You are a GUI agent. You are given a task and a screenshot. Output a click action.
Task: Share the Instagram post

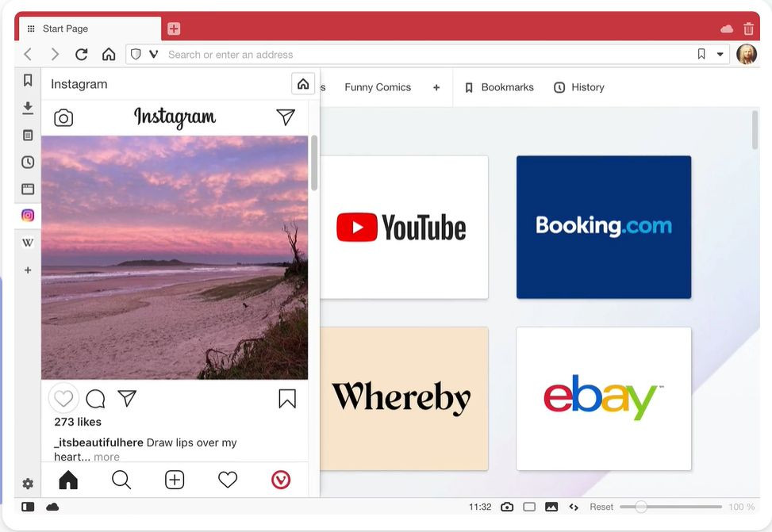point(127,398)
